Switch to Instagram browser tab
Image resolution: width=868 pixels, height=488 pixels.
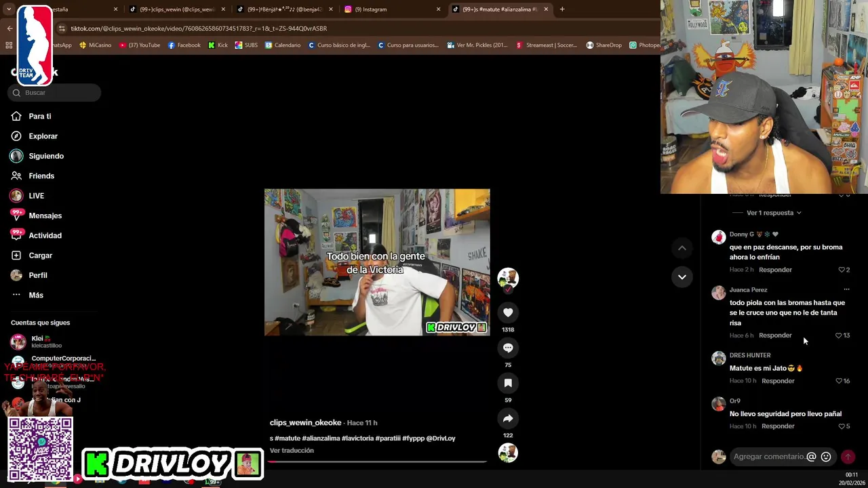pyautogui.click(x=391, y=9)
